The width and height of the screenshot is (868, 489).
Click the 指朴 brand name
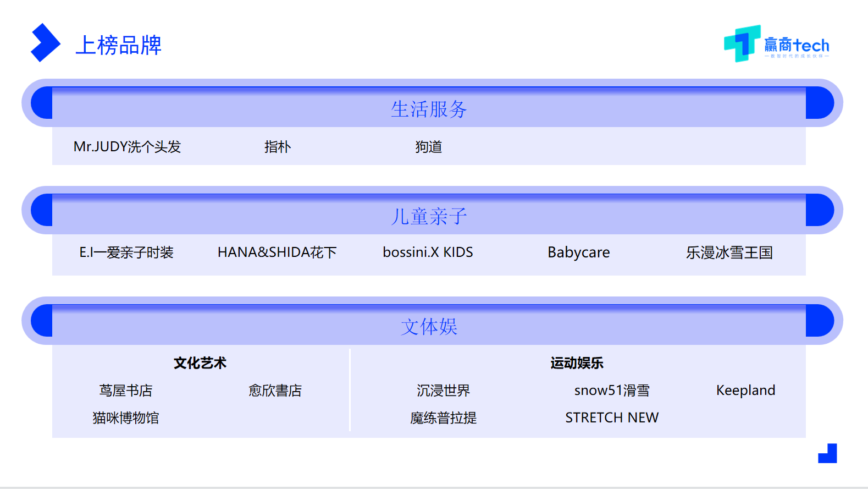point(278,147)
